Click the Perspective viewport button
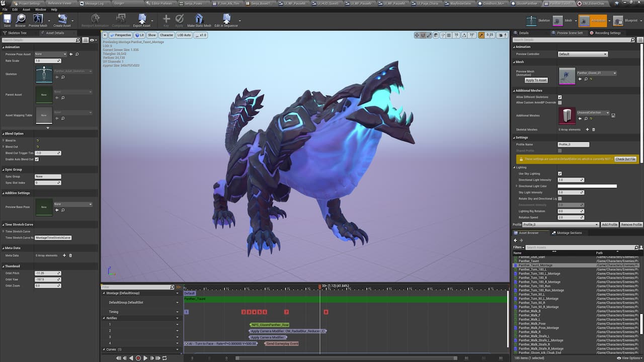The image size is (644, 362). (120, 35)
